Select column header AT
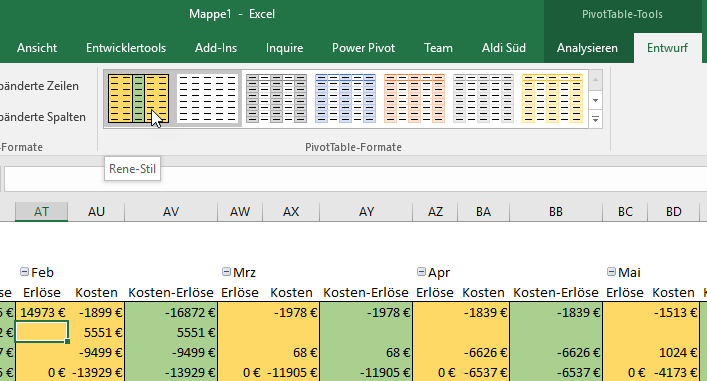Viewport: 707px width, 381px height. coord(41,211)
